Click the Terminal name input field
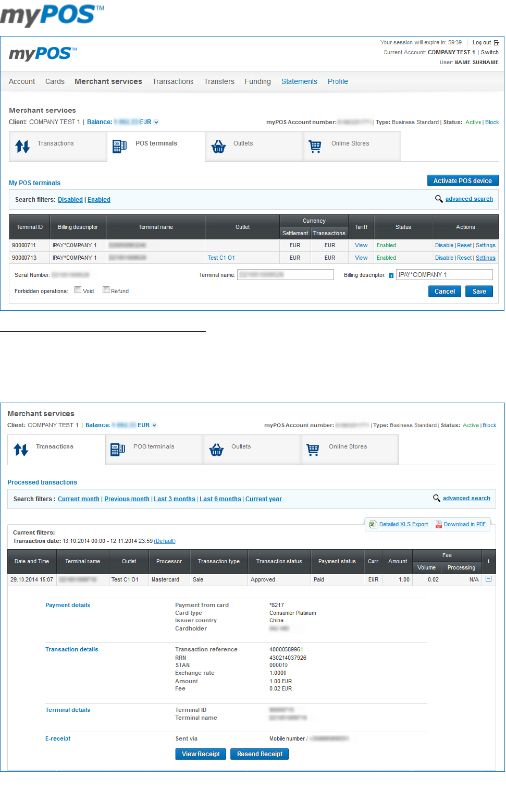 point(286,274)
